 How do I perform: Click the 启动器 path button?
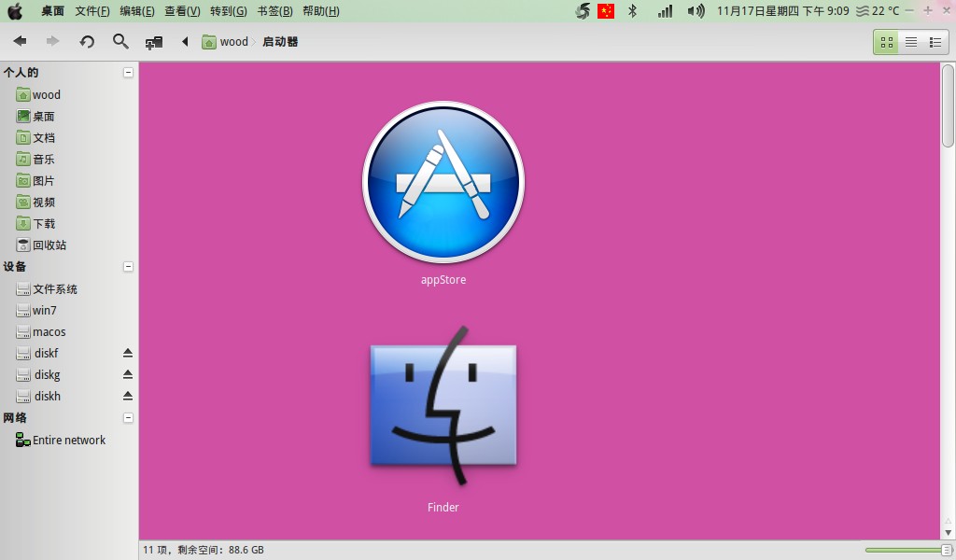[x=280, y=42]
